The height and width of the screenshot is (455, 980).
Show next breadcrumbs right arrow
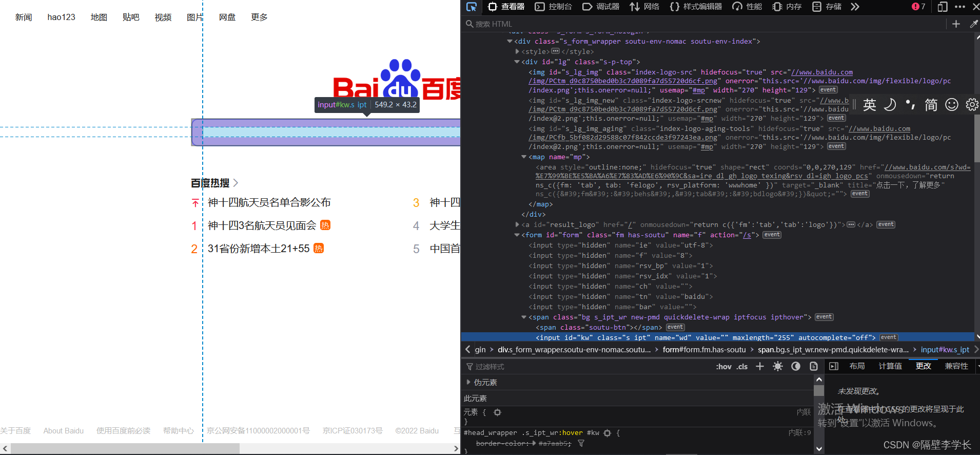click(976, 349)
